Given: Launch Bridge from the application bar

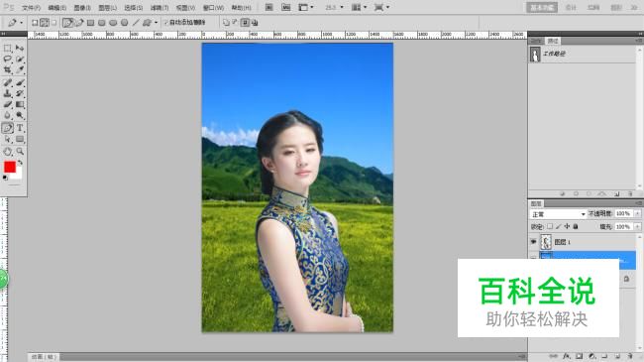Looking at the screenshot, I should (x=269, y=7).
